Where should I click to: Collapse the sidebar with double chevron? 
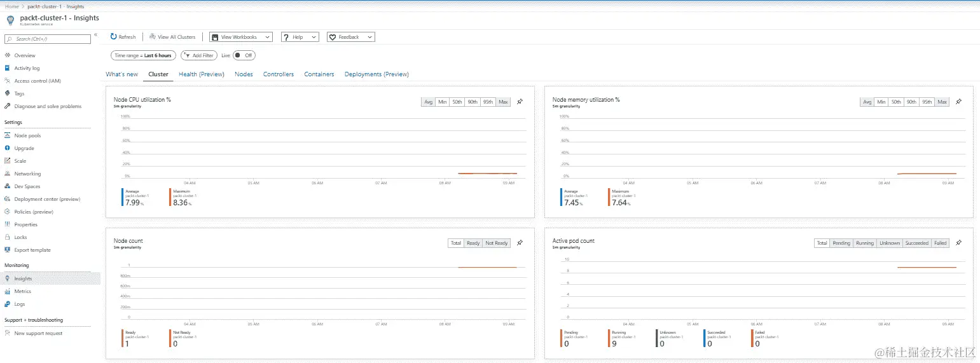click(96, 35)
